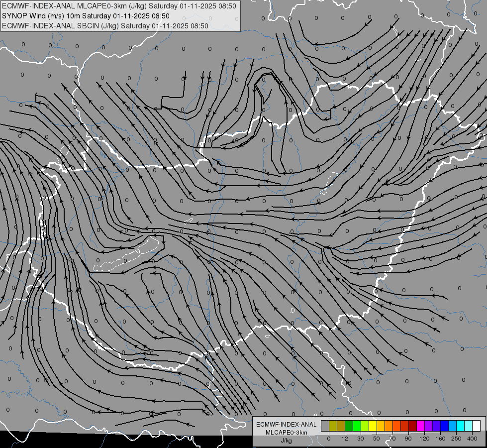
Task: Click the MLCAPE0-3km title line
Action: point(119,6)
